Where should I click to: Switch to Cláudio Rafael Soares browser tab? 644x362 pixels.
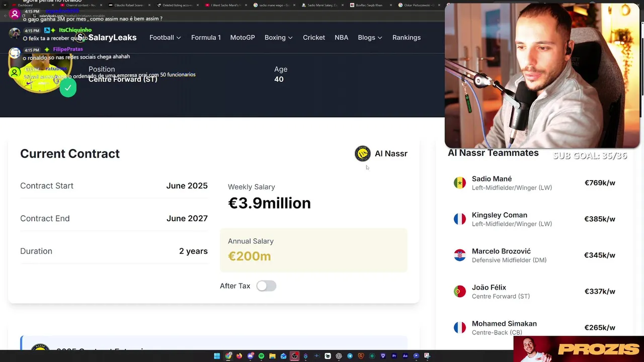[129, 5]
